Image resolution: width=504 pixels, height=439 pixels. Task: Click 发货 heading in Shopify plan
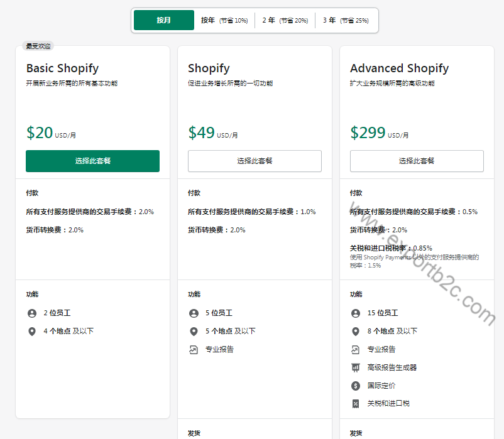coord(194,433)
